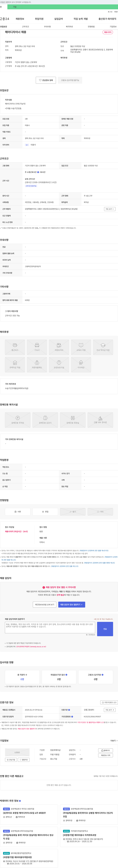The height and width of the screenshot is (868, 118).
Task: Click 근무시간 협의가능 tag
Action: [x=31, y=186]
